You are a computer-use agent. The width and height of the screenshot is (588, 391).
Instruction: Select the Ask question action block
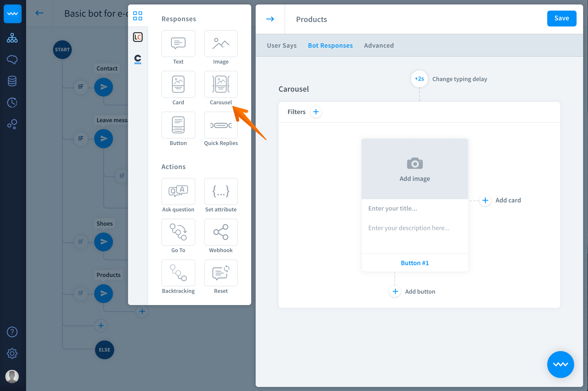pyautogui.click(x=178, y=191)
